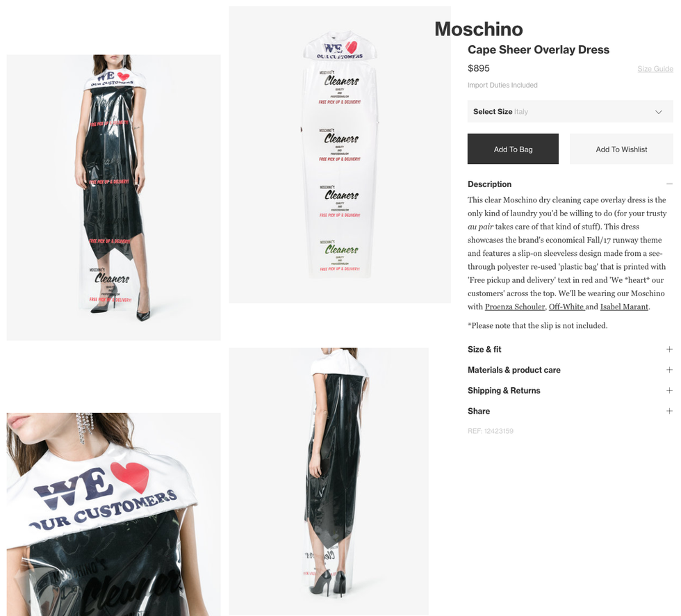The height and width of the screenshot is (616, 681).
Task: Open the Select Size dropdown
Action: (570, 112)
